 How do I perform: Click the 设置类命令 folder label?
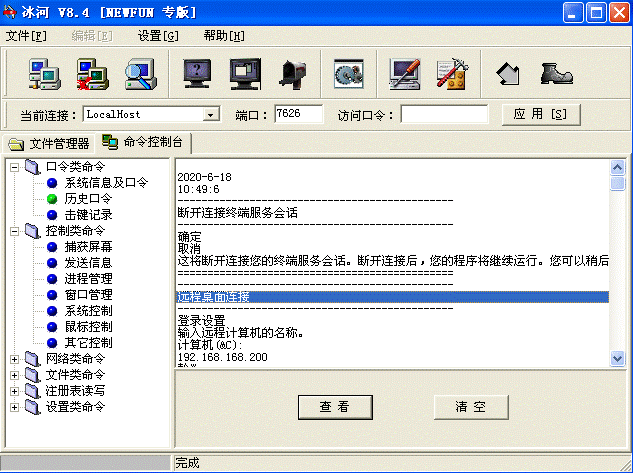click(x=75, y=407)
